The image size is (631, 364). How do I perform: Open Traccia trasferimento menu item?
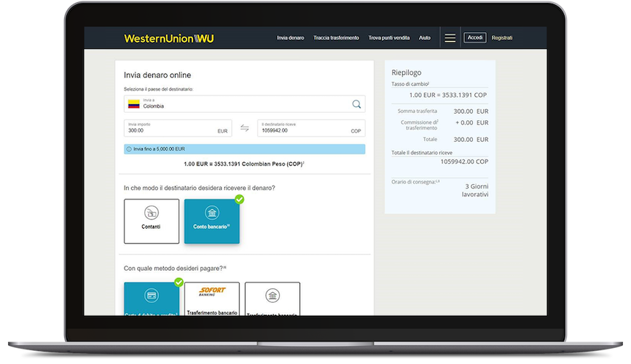pyautogui.click(x=336, y=38)
